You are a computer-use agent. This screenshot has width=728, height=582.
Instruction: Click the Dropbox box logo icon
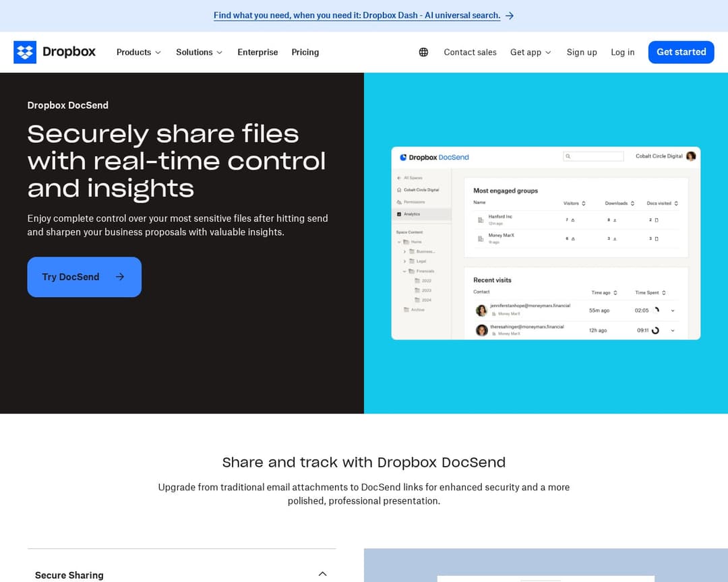tap(25, 52)
